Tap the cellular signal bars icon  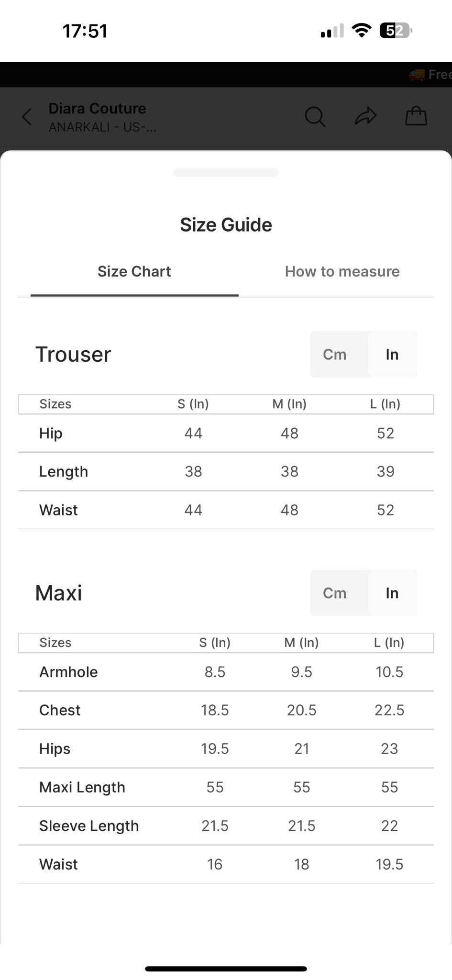click(x=332, y=31)
